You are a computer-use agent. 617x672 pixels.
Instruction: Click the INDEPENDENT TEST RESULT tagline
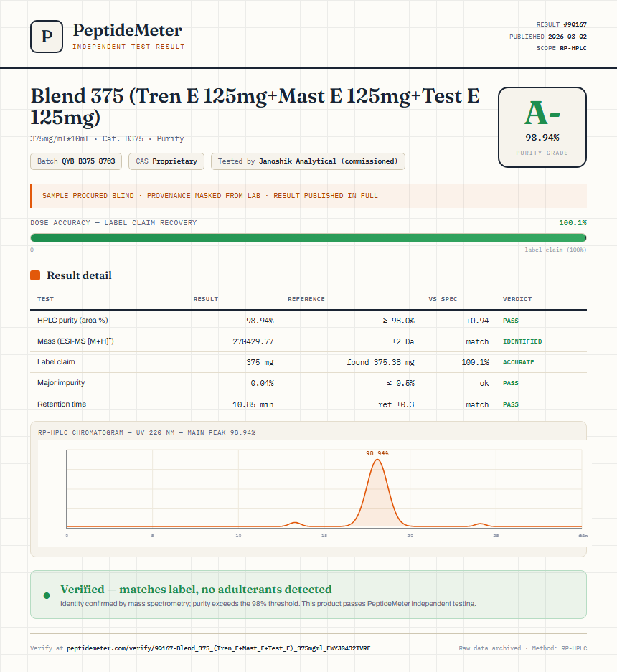click(x=128, y=47)
